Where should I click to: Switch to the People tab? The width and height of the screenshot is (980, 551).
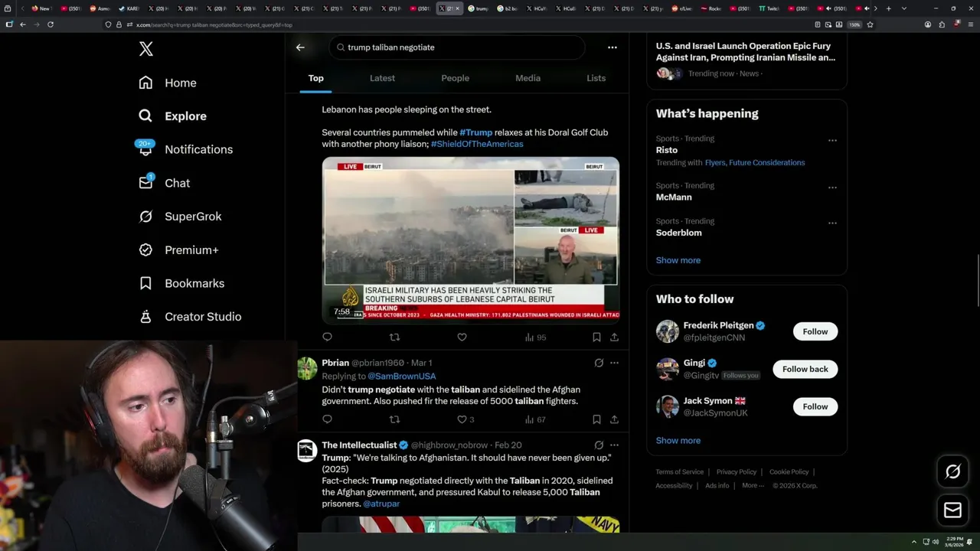click(455, 78)
